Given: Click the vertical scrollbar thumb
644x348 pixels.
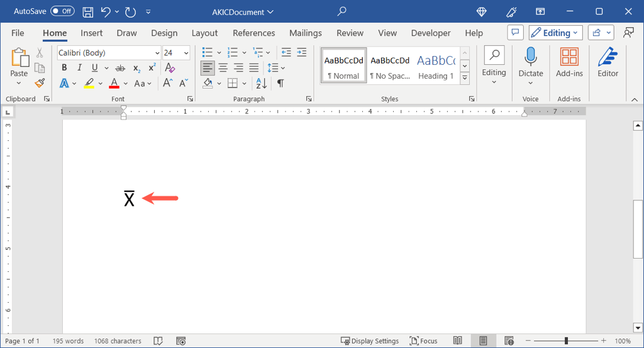Looking at the screenshot, I should point(638,229).
